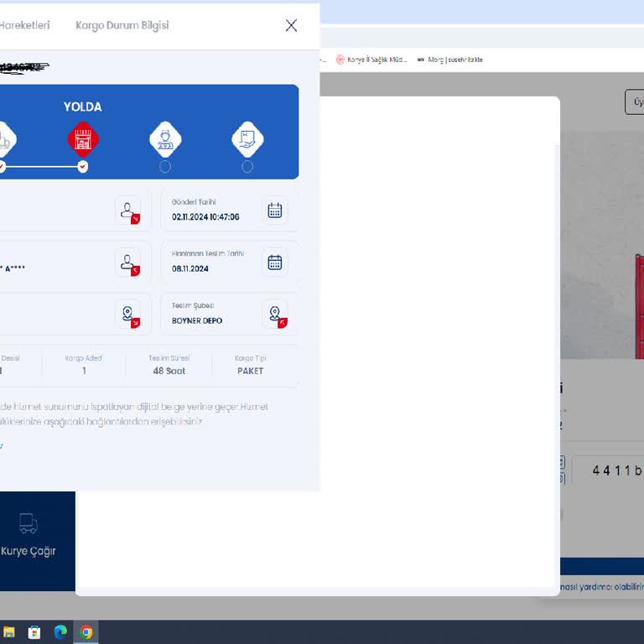The height and width of the screenshot is (644, 644).
Task: Click the empty progress circle under courier icon
Action: [165, 167]
